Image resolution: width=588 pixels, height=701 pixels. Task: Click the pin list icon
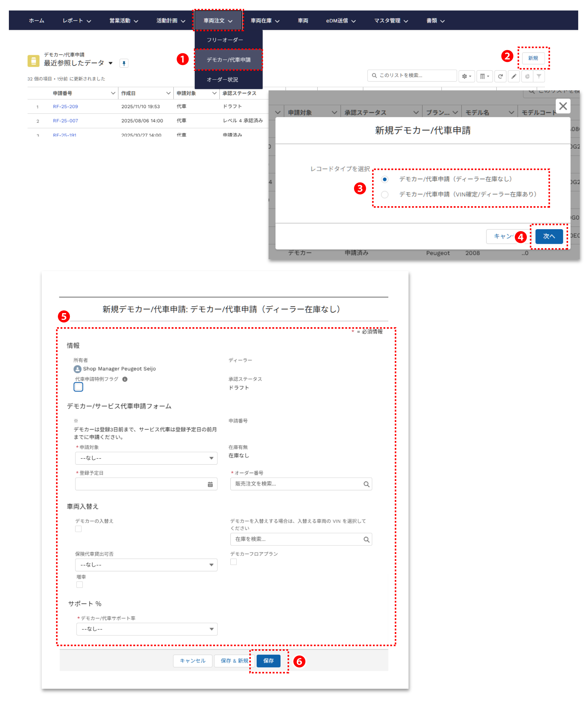pos(124,63)
